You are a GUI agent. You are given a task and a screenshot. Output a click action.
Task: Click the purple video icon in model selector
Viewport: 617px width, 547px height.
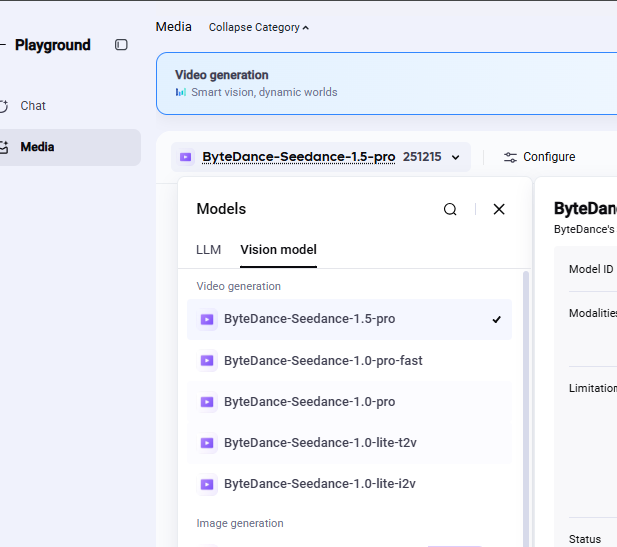coord(186,157)
